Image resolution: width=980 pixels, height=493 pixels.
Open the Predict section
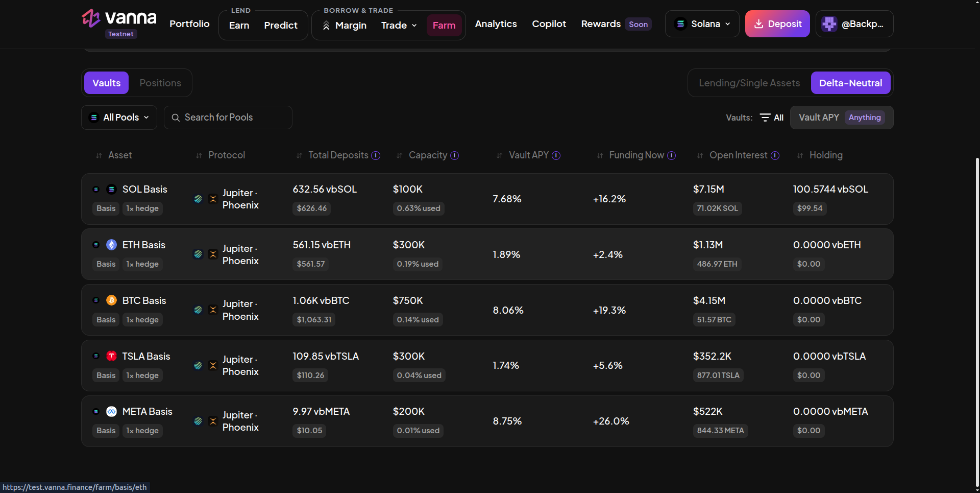281,25
